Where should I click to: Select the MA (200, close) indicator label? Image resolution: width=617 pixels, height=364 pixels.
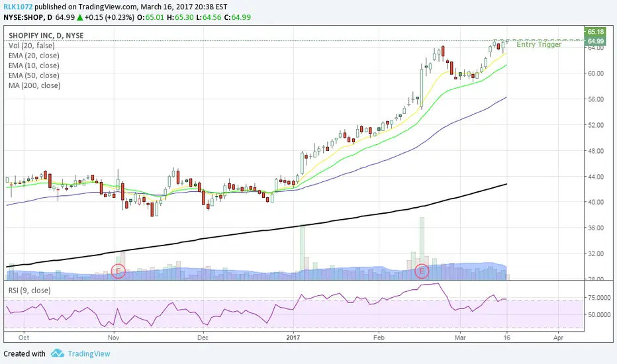pos(34,85)
